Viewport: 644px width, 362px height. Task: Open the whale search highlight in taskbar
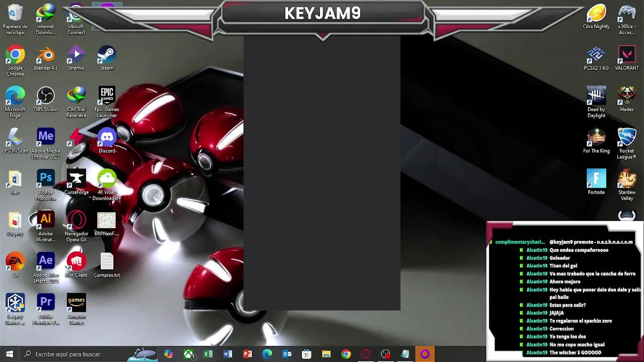(x=143, y=354)
